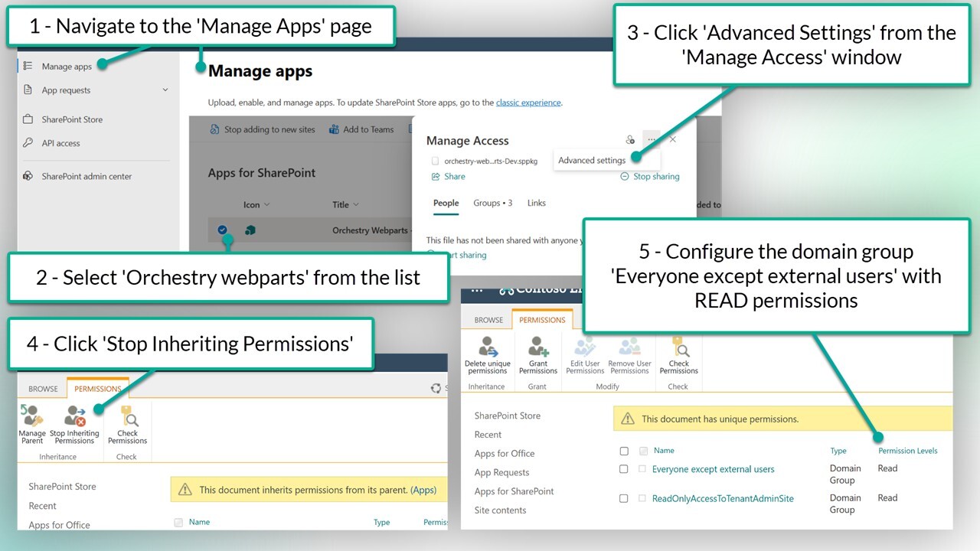Image resolution: width=980 pixels, height=551 pixels.
Task: Click the green Orchestry app icon
Action: (250, 230)
